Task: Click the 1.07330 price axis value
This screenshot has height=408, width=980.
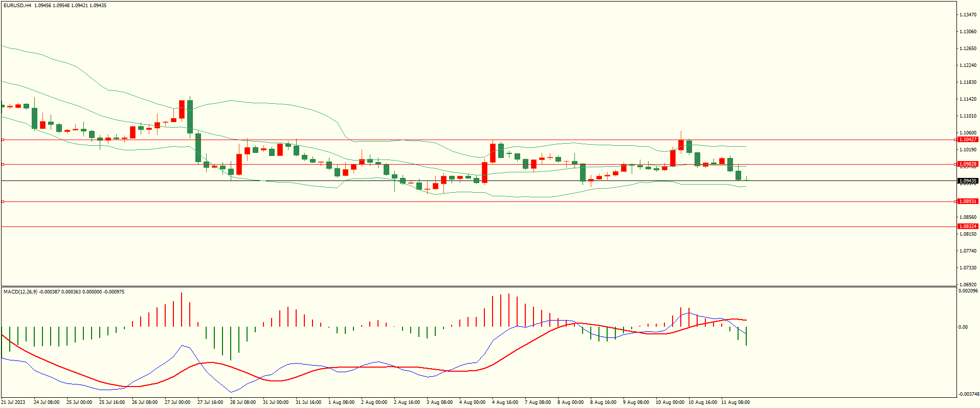Action: click(x=968, y=268)
